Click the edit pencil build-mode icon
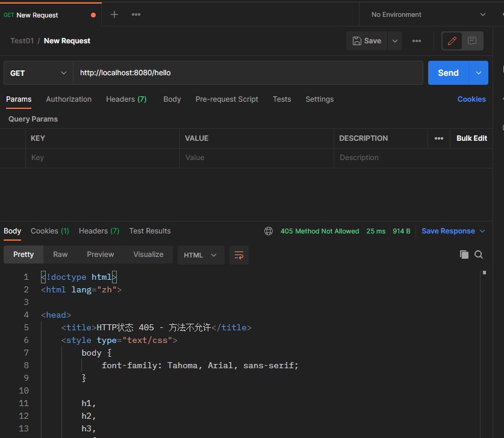 (x=452, y=41)
